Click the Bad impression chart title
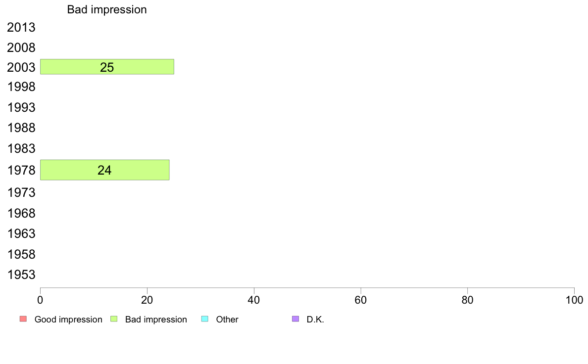588x364 pixels. point(107,9)
